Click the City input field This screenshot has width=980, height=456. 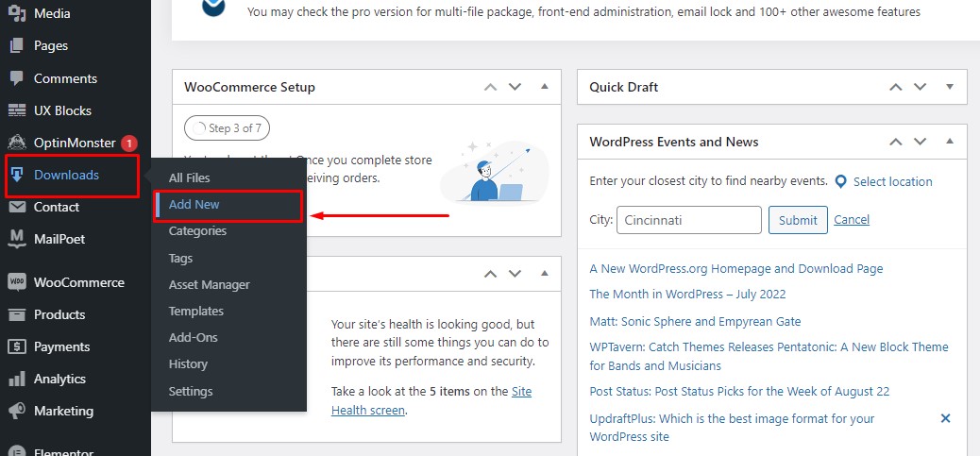(689, 220)
